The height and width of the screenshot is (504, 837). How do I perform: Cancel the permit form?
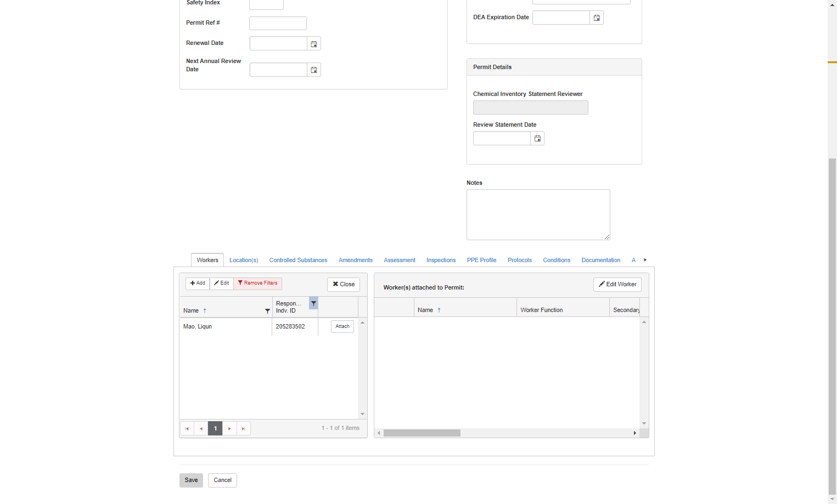(x=222, y=480)
